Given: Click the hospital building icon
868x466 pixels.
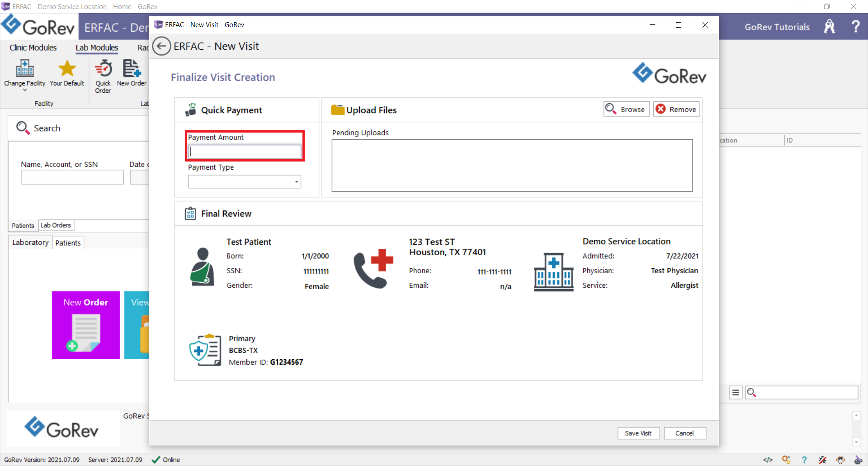Looking at the screenshot, I should point(553,271).
